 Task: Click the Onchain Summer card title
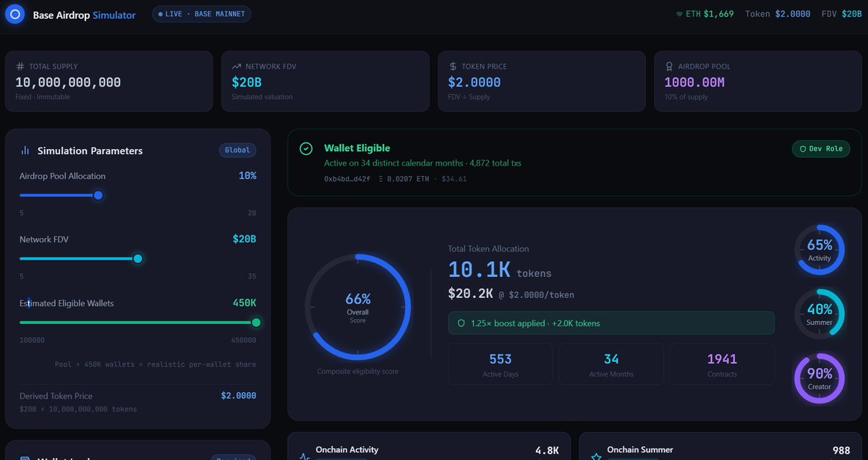640,450
